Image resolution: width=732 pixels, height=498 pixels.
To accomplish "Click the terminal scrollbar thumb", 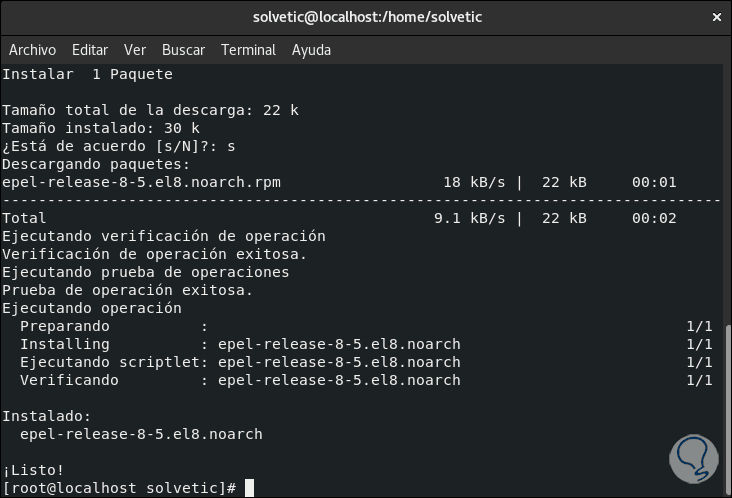I will click(726, 408).
